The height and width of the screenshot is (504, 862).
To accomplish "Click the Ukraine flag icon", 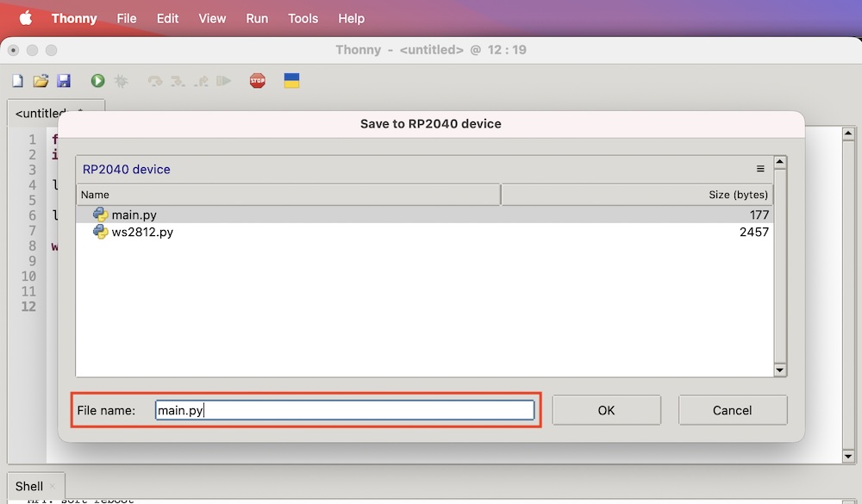I will tap(292, 81).
